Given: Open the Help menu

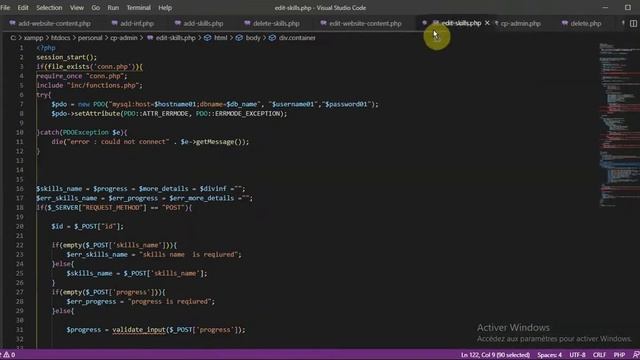Looking at the screenshot, I should [x=165, y=8].
